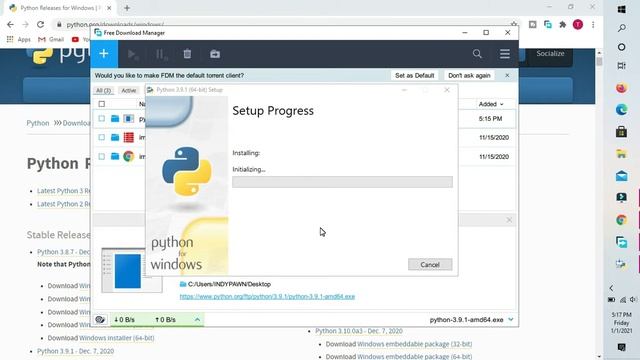The width and height of the screenshot is (640, 360).
Task: Open taskbar clock showing 5:17 PM
Action: click(622, 322)
